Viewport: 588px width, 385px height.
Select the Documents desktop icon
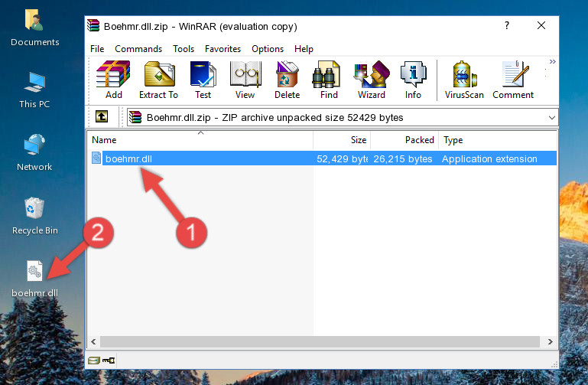pyautogui.click(x=35, y=28)
